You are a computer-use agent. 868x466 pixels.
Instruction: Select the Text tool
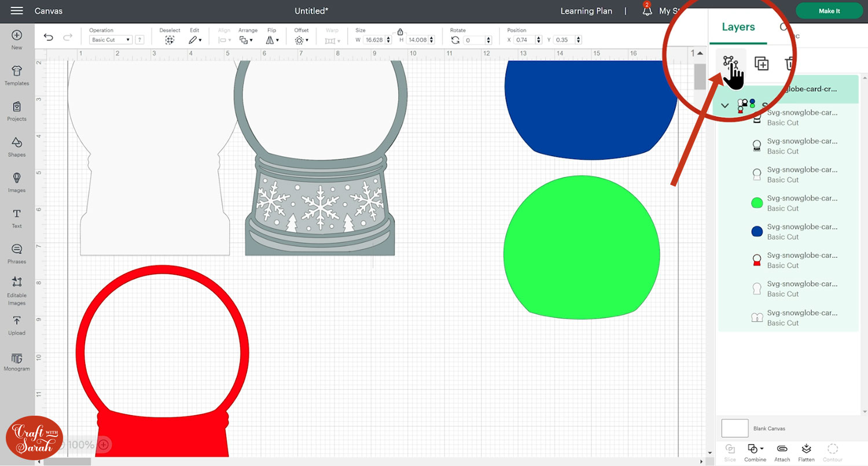17,218
